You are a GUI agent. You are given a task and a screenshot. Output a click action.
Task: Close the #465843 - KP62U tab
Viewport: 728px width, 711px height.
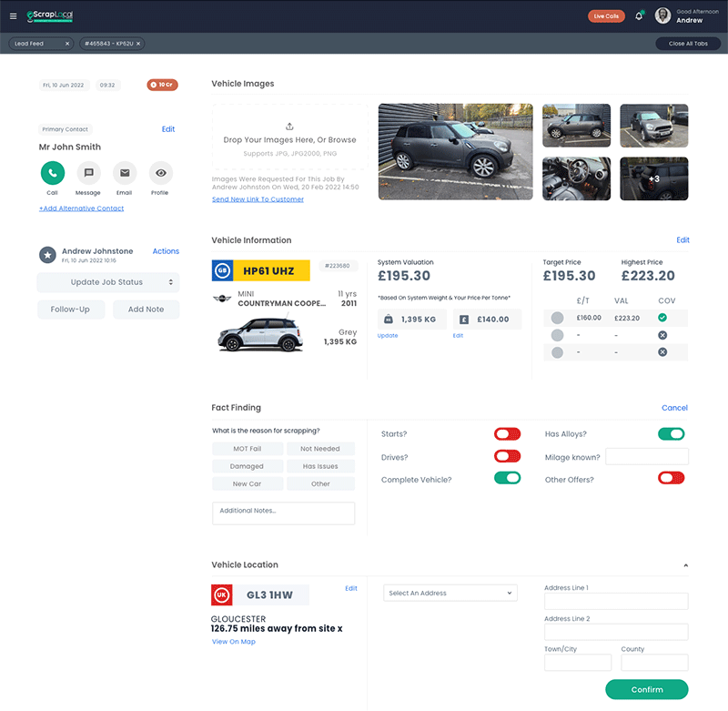[x=138, y=44]
